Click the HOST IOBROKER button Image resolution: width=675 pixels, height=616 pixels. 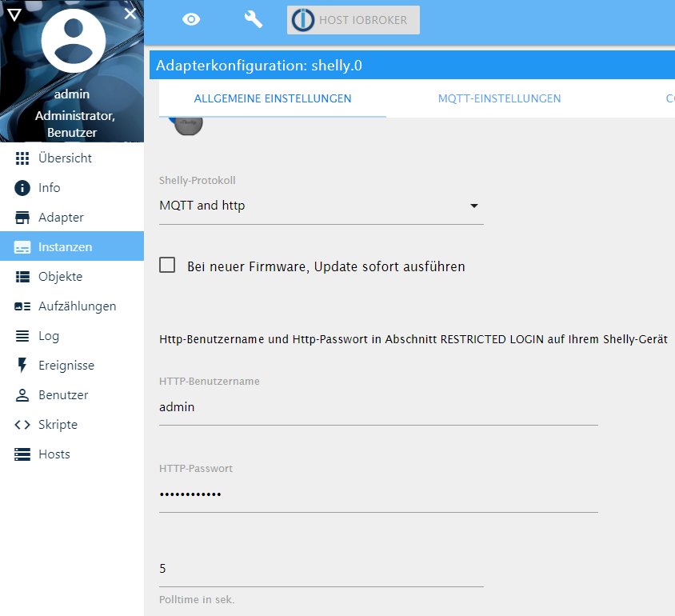click(353, 20)
